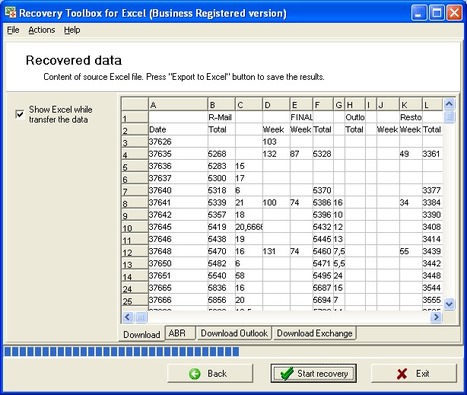The width and height of the screenshot is (467, 395).
Task: Click cell 5694 in column F
Action: 323,300
